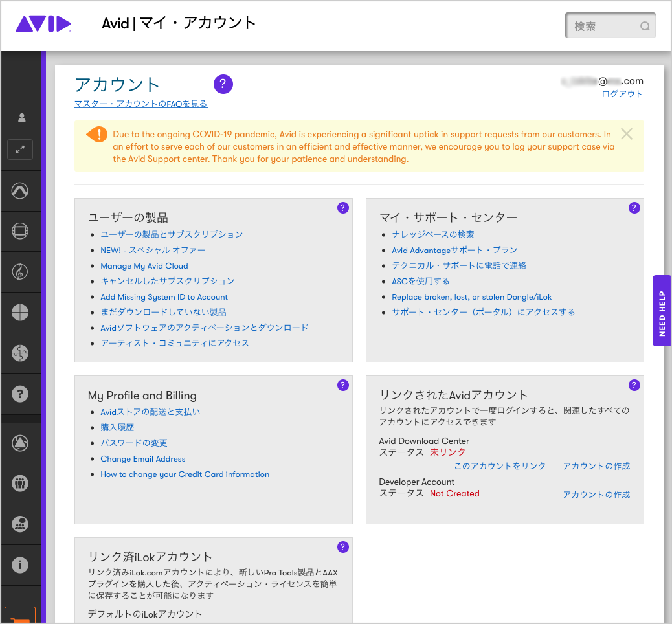This screenshot has width=672, height=624.
Task: Open ナレッジベースの検索 link
Action: (433, 234)
